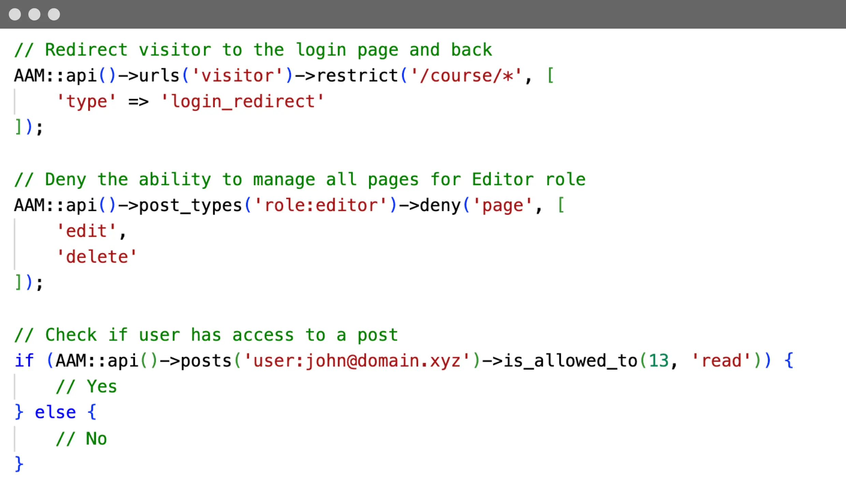Click the number 13 argument
The image size is (846, 504).
pyautogui.click(x=658, y=361)
